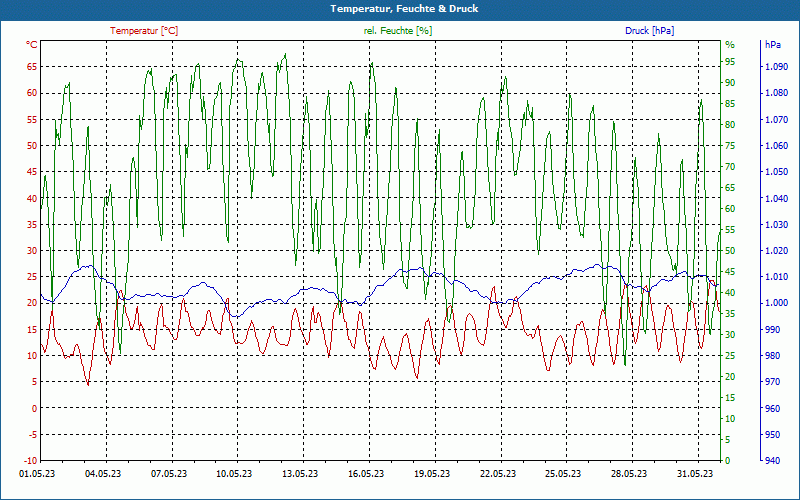Click the '°C' unit label on temperature axis
The image size is (800, 500).
tap(32, 45)
